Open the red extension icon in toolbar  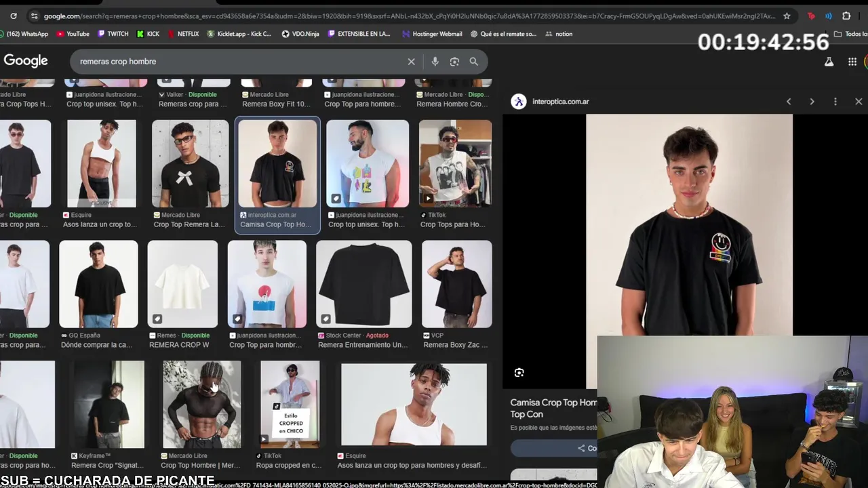[x=811, y=16]
